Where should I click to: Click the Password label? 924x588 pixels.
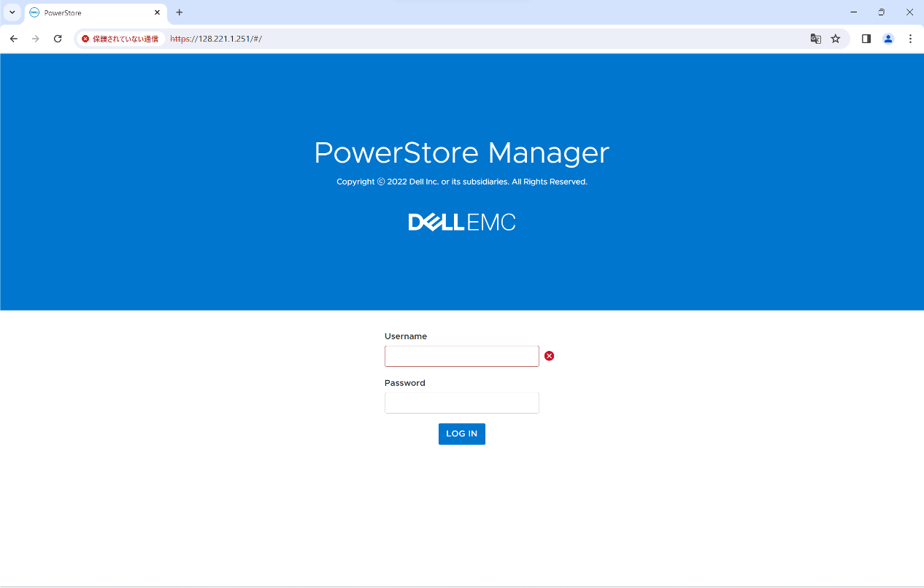[x=404, y=383]
